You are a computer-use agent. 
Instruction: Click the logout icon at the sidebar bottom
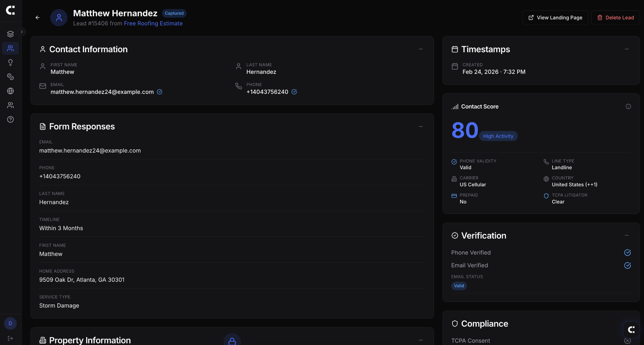pyautogui.click(x=10, y=338)
